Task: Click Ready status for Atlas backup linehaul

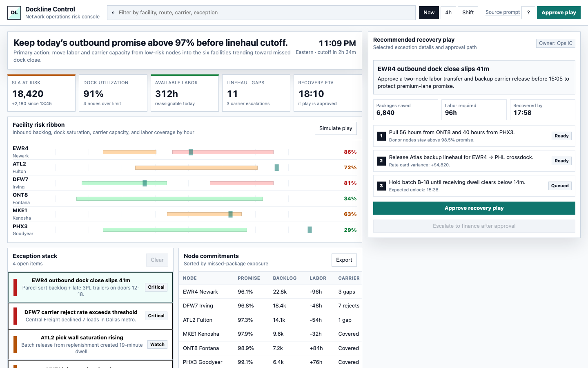Action: point(561,161)
